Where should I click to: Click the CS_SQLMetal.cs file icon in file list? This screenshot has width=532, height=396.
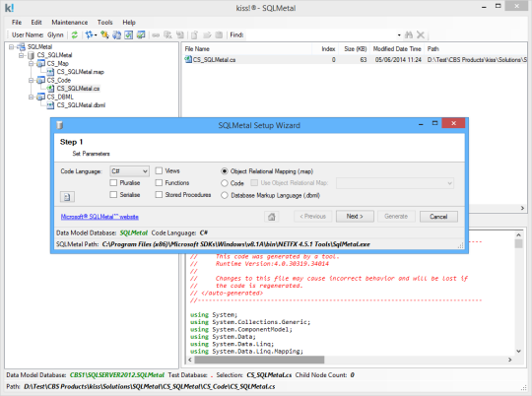click(x=188, y=59)
